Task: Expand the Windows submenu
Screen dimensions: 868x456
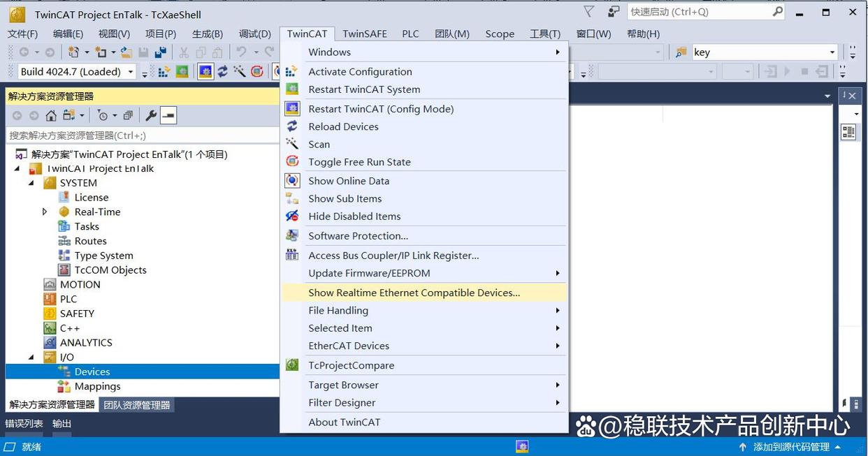Action: [424, 52]
